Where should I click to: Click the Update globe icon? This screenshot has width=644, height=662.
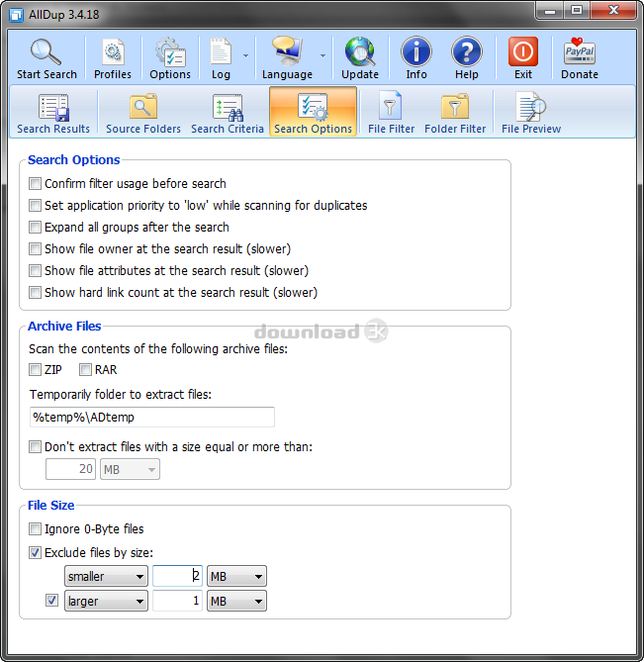pyautogui.click(x=360, y=51)
